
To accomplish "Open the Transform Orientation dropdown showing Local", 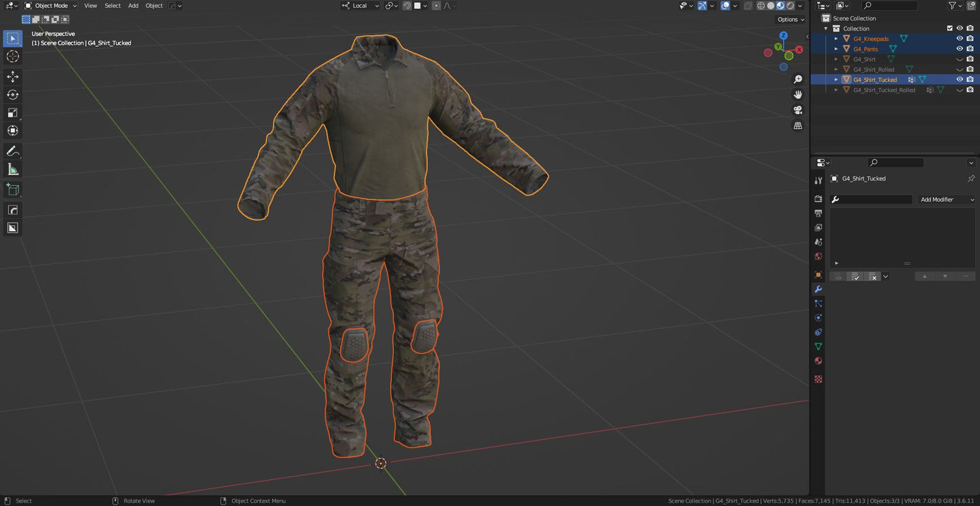I will [359, 5].
